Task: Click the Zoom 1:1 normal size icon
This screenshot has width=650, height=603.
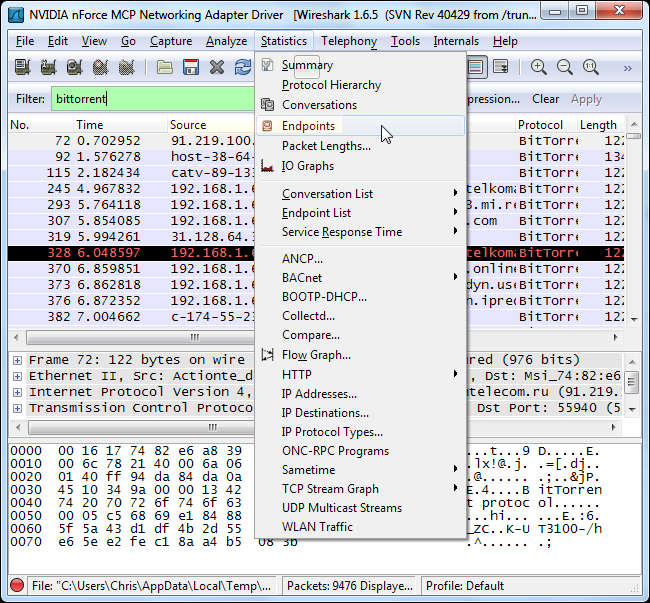Action: [x=591, y=67]
